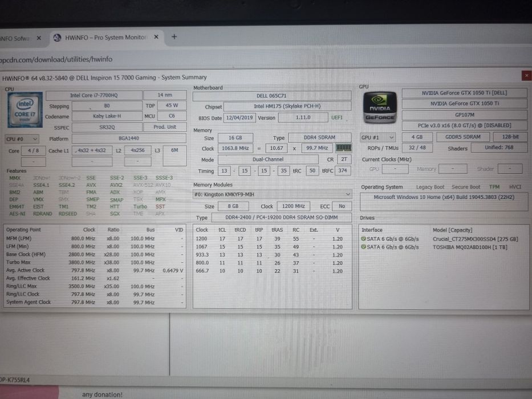Close the HWiNFO System Summary window
The height and width of the screenshot is (399, 532).
point(526,76)
